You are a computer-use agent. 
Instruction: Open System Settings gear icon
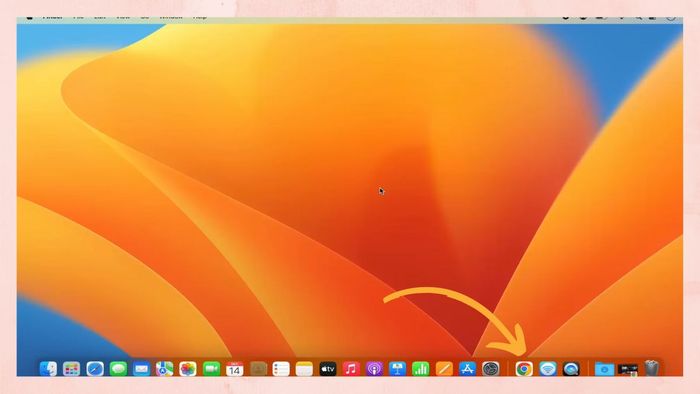click(x=491, y=369)
